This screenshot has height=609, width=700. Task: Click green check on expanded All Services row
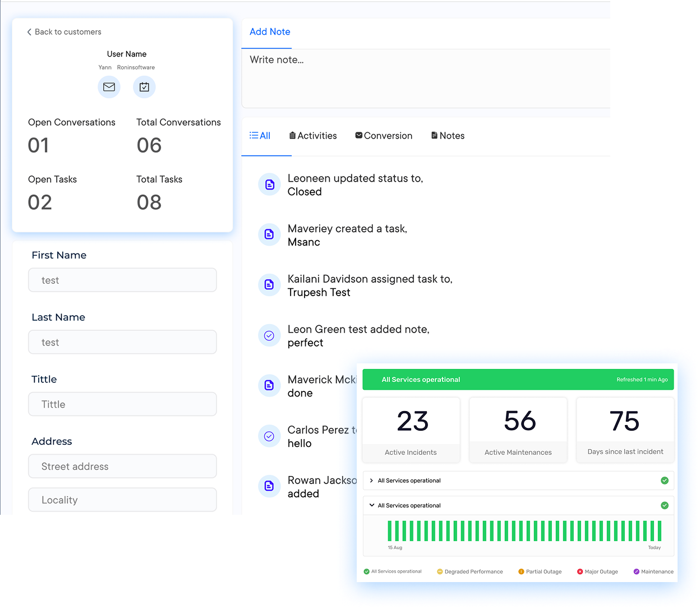tap(665, 505)
